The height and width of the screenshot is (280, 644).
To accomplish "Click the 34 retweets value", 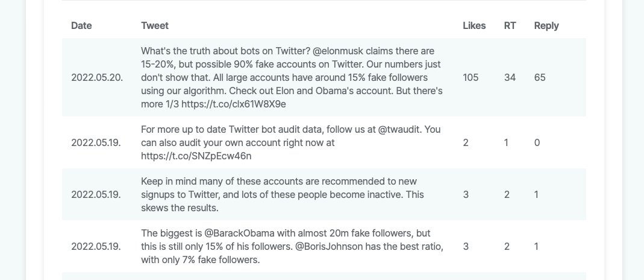I will tap(510, 77).
